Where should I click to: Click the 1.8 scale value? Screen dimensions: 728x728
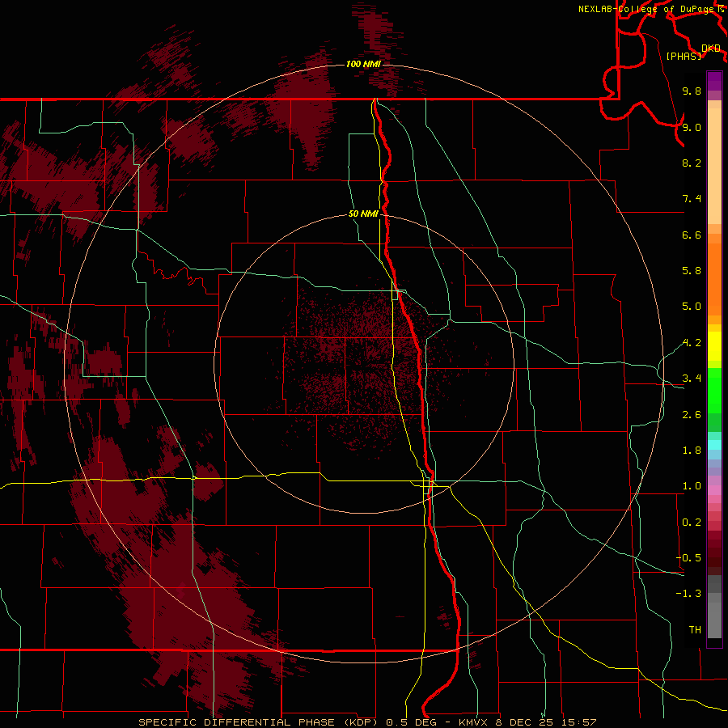click(692, 451)
